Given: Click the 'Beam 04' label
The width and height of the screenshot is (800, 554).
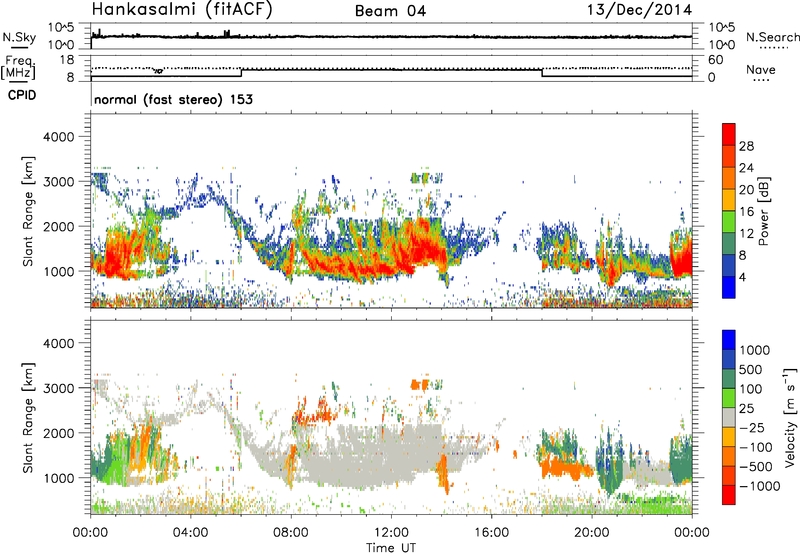Looking at the screenshot, I should pos(390,11).
